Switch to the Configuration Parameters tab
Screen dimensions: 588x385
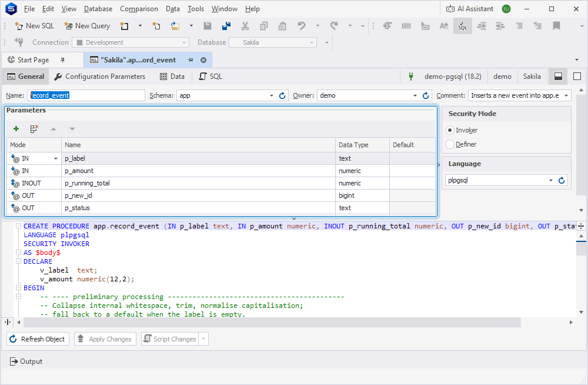(100, 77)
